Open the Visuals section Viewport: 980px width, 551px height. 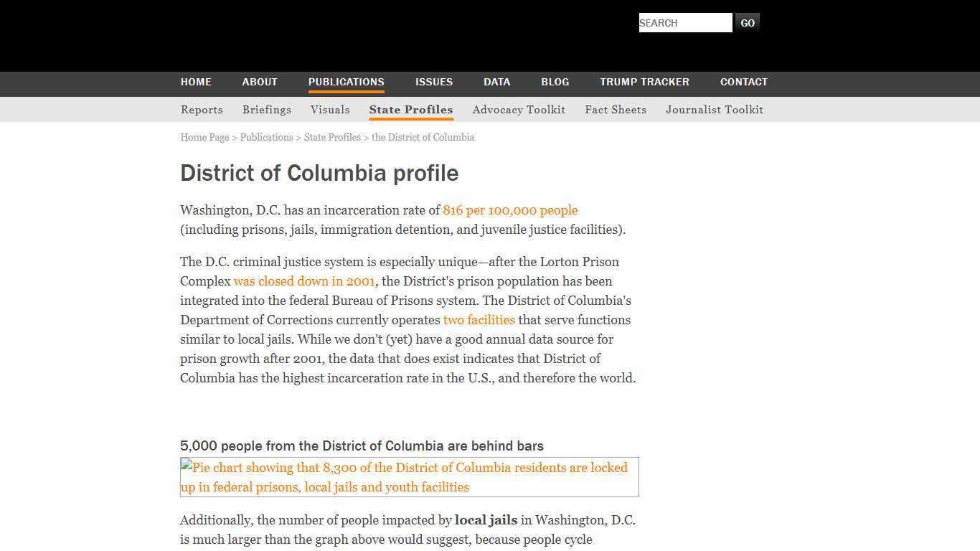pyautogui.click(x=330, y=109)
